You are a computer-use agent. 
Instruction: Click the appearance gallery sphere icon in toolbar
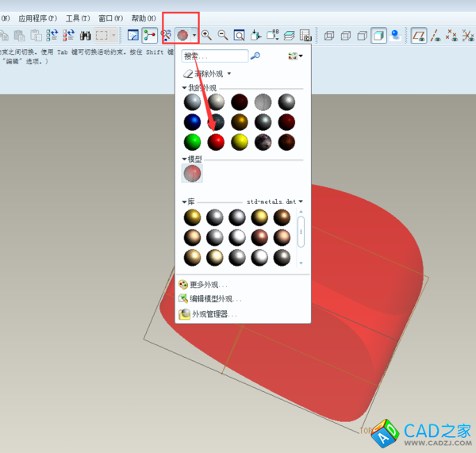point(182,35)
